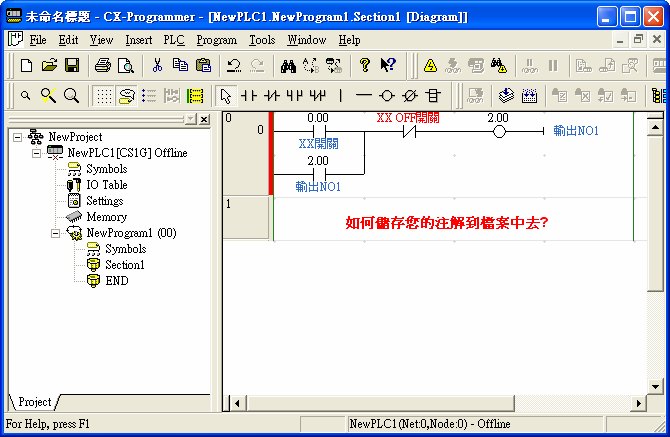Insert a new normally open contact

[x=249, y=96]
